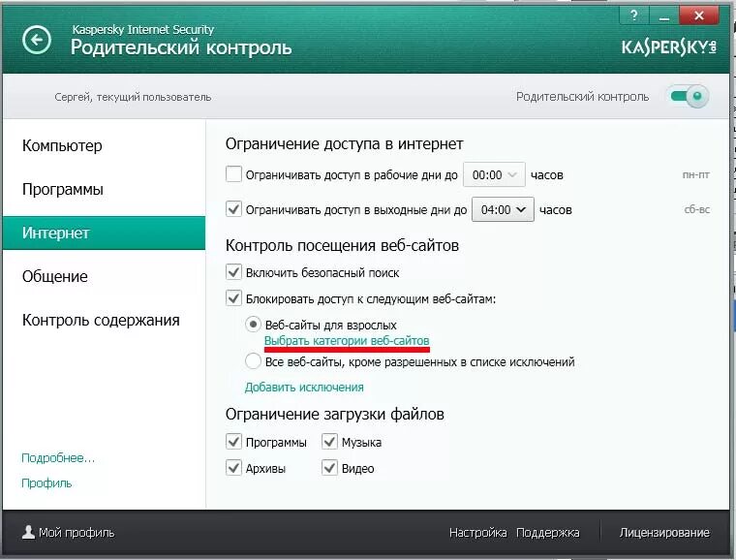Open Лицензирование in bottom bar

[664, 532]
